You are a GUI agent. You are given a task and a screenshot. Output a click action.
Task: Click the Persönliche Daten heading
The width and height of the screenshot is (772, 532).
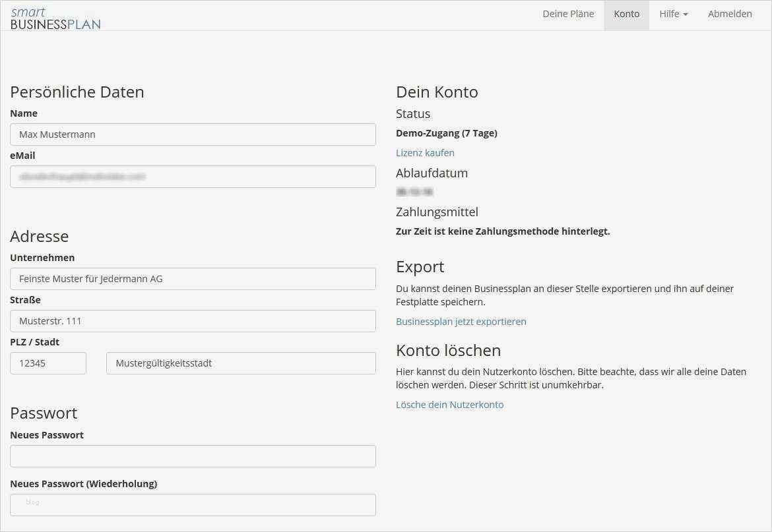click(77, 92)
